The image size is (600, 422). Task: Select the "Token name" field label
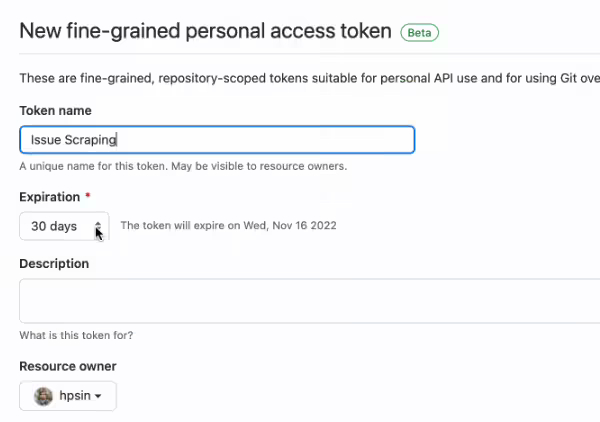click(56, 110)
